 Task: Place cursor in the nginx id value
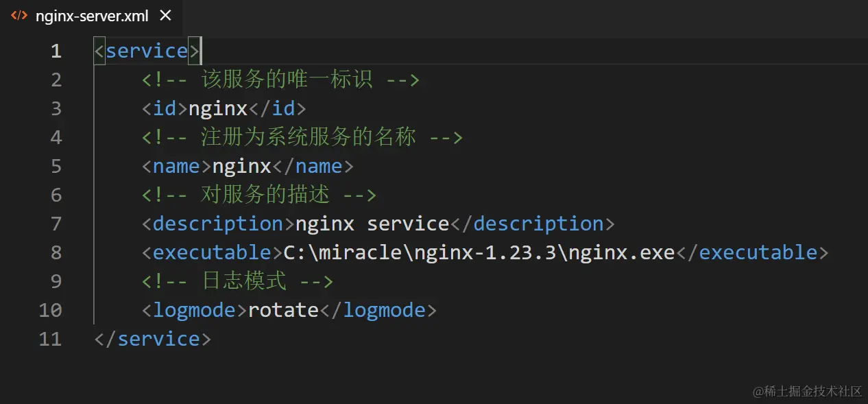[217, 109]
